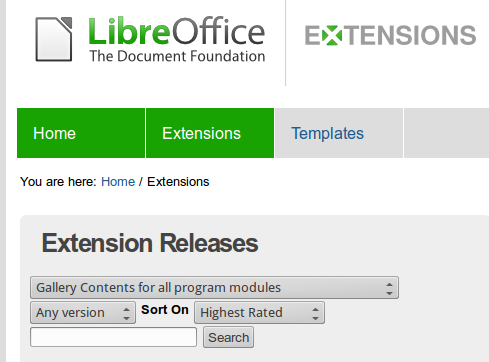Viewport: 489px width, 362px height.
Task: Open the Gallery Contents for all program modules dropdown
Action: (214, 287)
